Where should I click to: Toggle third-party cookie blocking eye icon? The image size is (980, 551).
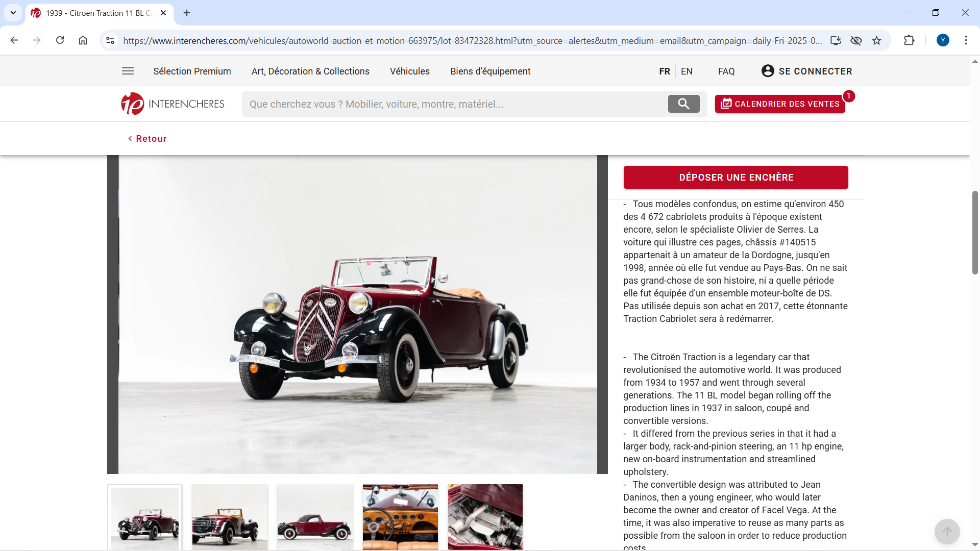point(856,41)
